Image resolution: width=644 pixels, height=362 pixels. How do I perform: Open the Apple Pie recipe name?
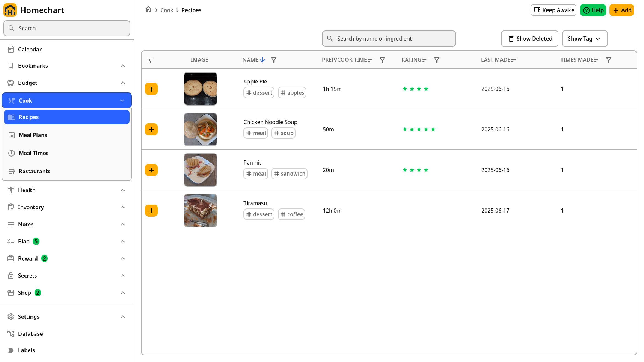coord(255,81)
